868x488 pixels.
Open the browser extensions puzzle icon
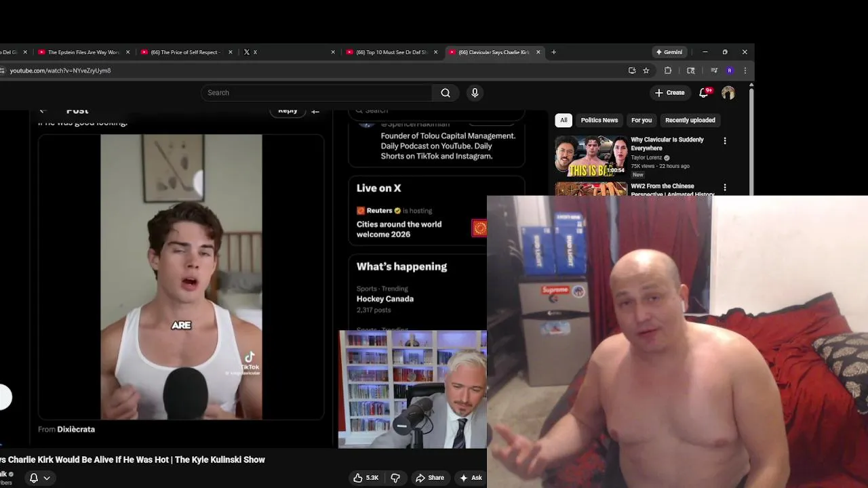[x=668, y=70]
